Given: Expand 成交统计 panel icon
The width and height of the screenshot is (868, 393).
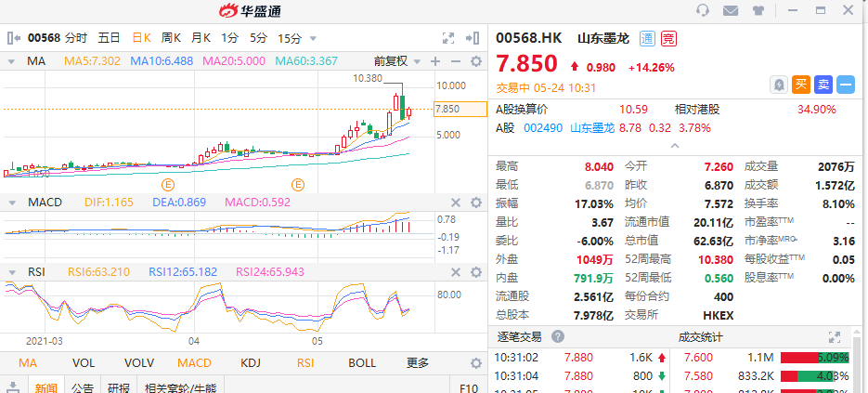Looking at the screenshot, I should coord(835,336).
